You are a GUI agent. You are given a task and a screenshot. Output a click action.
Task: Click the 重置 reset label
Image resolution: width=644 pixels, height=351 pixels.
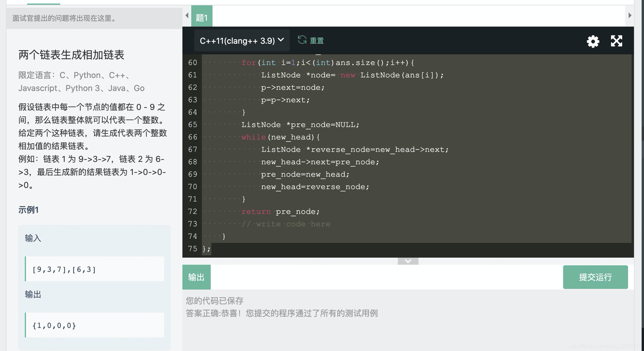point(317,41)
